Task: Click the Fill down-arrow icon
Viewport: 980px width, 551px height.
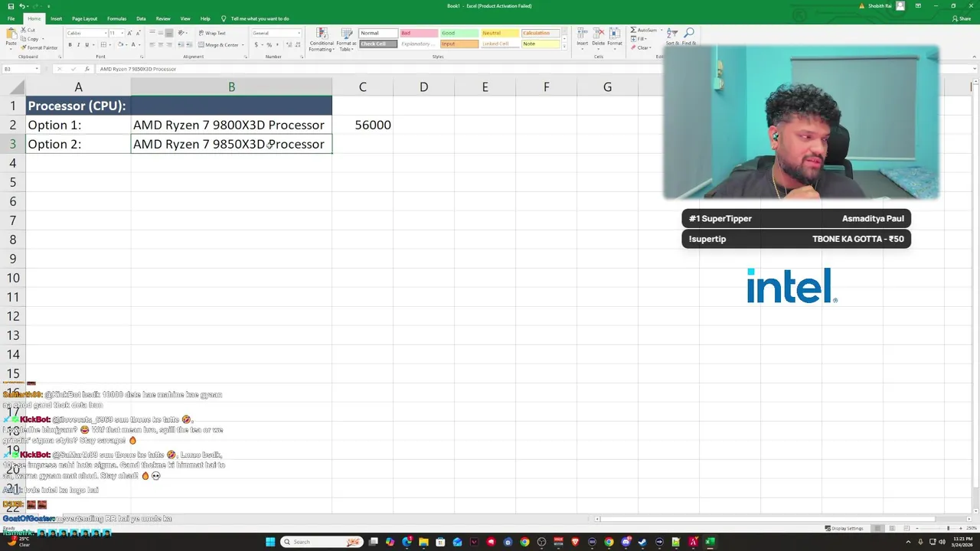Action: (633, 39)
